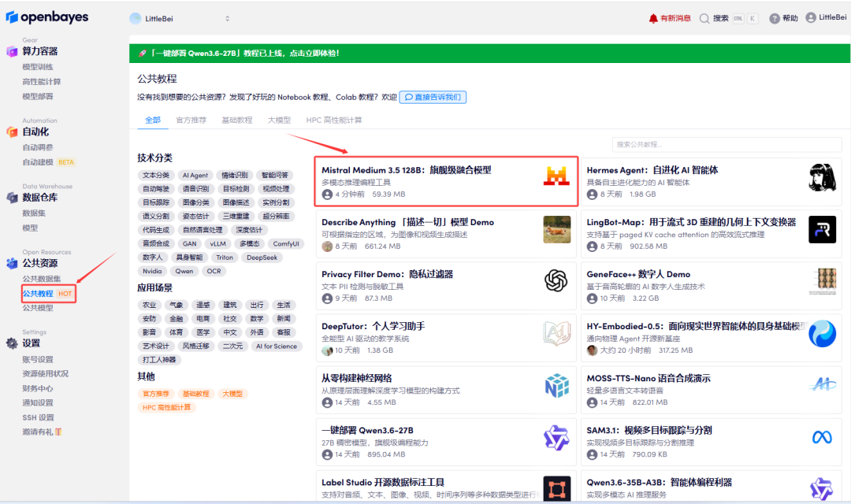
Task: Filter by the DeepSeek tag
Action: (x=262, y=258)
